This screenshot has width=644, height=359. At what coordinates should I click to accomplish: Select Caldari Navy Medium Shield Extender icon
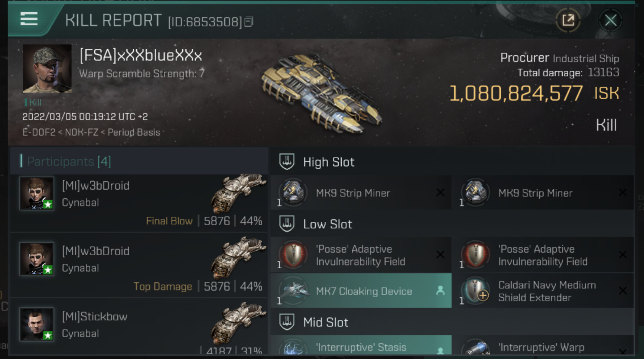pyautogui.click(x=475, y=291)
